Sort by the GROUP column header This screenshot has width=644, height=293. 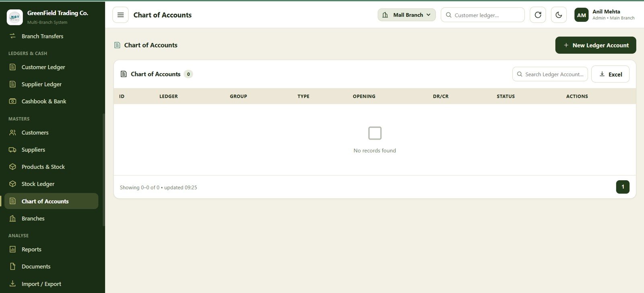(x=238, y=96)
